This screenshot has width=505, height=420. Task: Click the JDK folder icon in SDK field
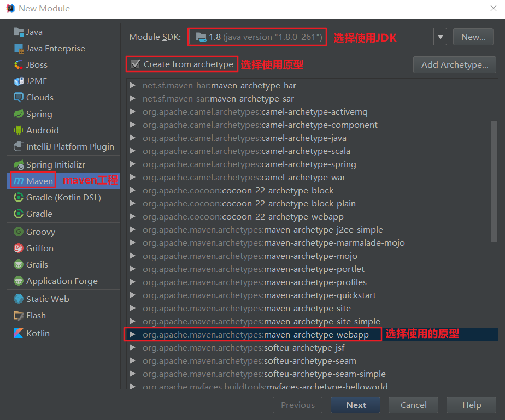201,37
